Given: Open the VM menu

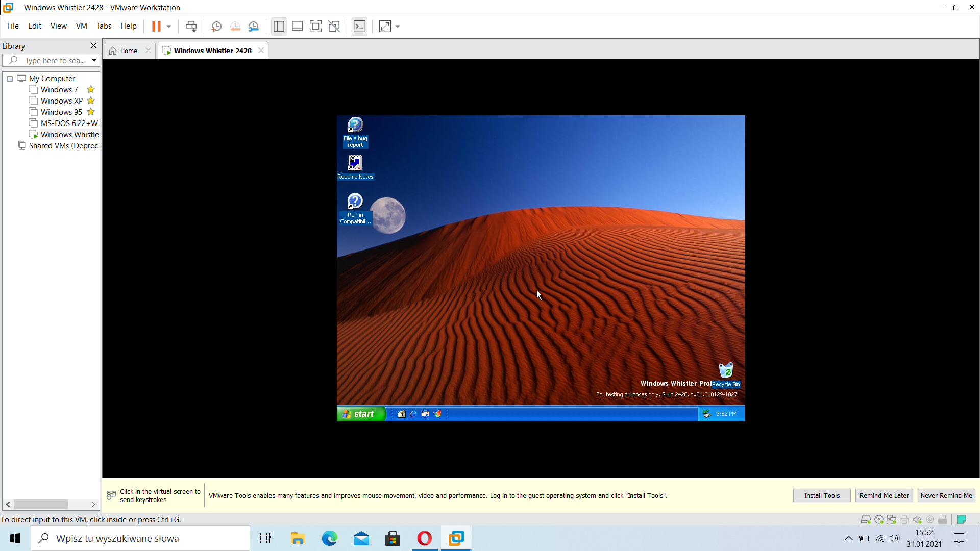Looking at the screenshot, I should pos(81,26).
